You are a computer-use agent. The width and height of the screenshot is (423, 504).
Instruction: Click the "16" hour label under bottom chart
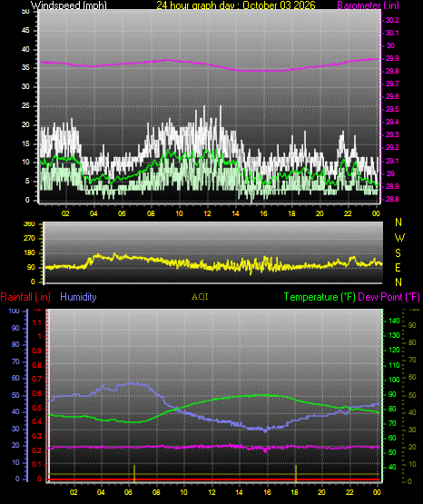pyautogui.click(x=267, y=492)
